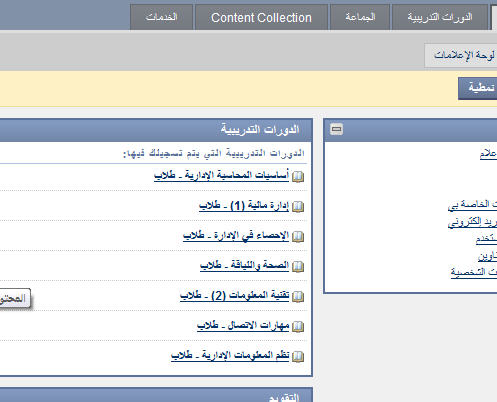Screen dimensions: 497x402
Task: Click the لوحة الإعلامات sub-tab button
Action: (x=461, y=55)
